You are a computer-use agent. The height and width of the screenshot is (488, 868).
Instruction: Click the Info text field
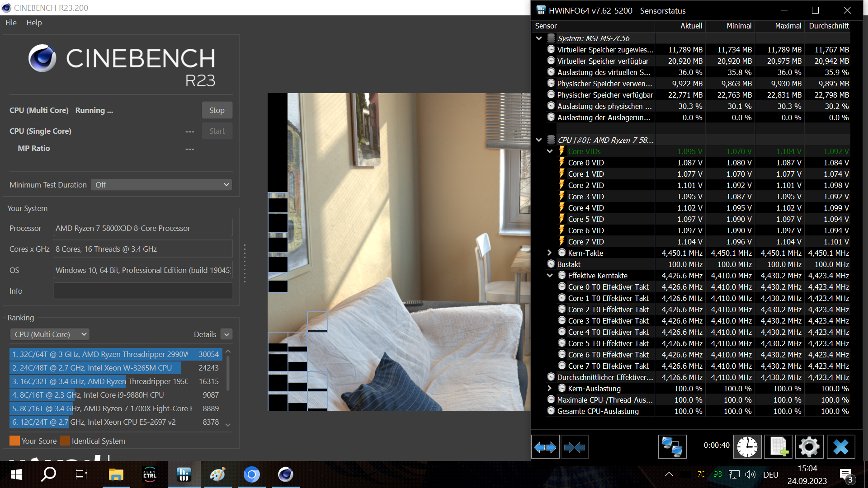click(143, 291)
